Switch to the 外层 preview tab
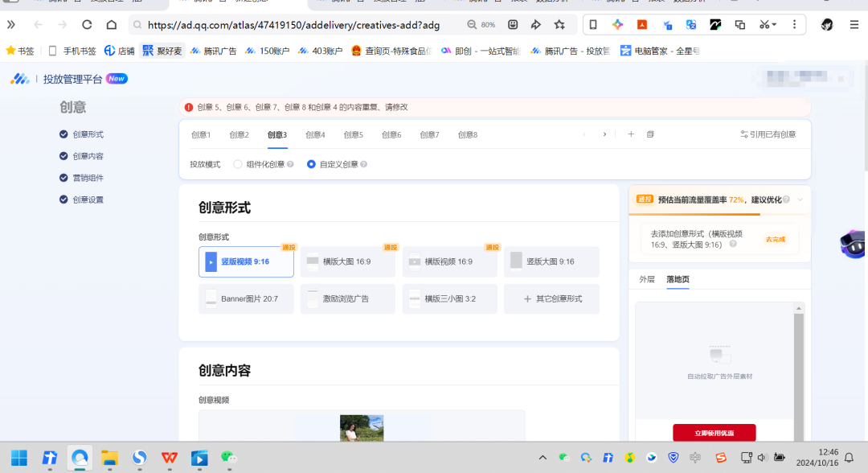The width and height of the screenshot is (868, 473). (x=646, y=279)
